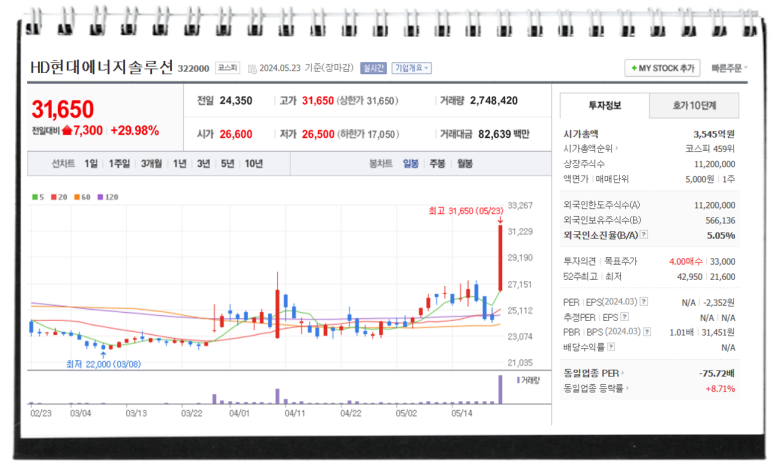This screenshot has height=467, width=773.
Task: Click the 투자의견 value 4.00매수
Action: (x=685, y=261)
